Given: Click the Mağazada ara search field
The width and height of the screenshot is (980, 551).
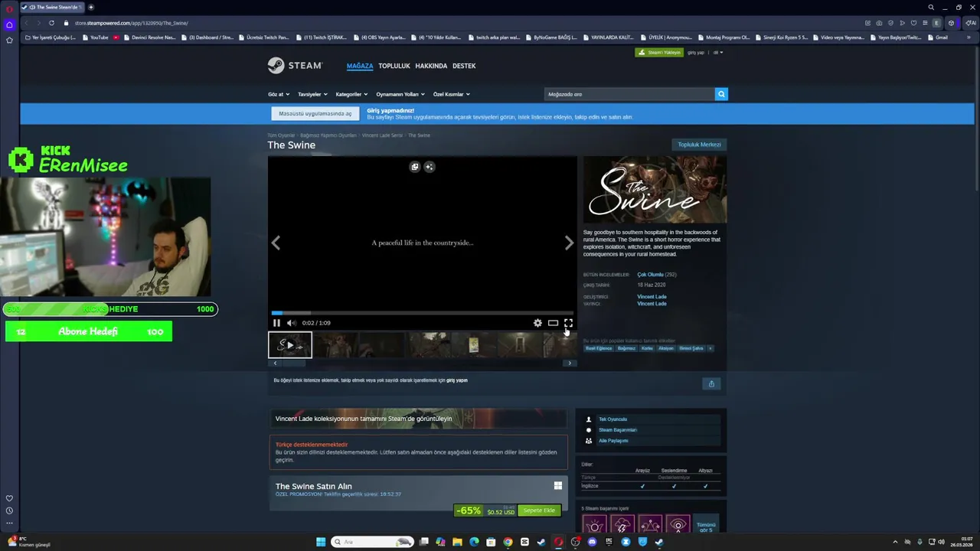Looking at the screenshot, I should [629, 94].
